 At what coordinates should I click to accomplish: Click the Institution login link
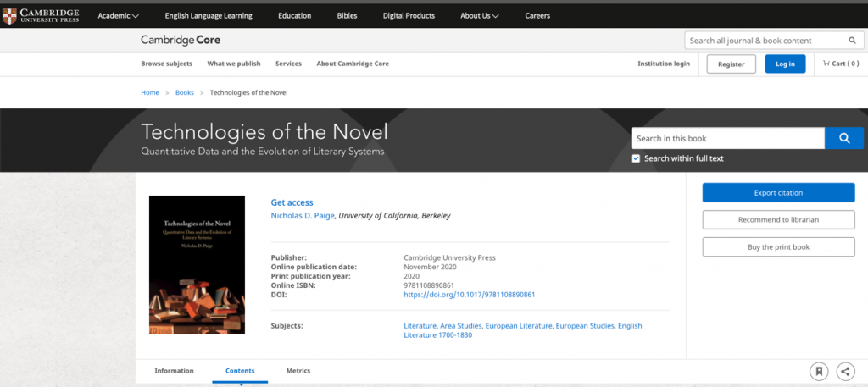pyautogui.click(x=664, y=64)
